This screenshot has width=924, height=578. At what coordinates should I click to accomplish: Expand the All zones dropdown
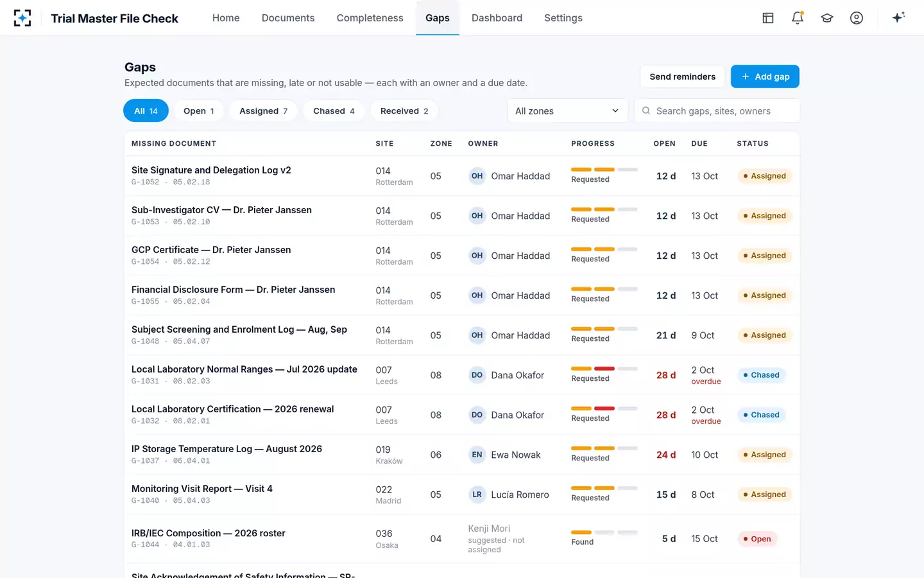click(x=567, y=110)
